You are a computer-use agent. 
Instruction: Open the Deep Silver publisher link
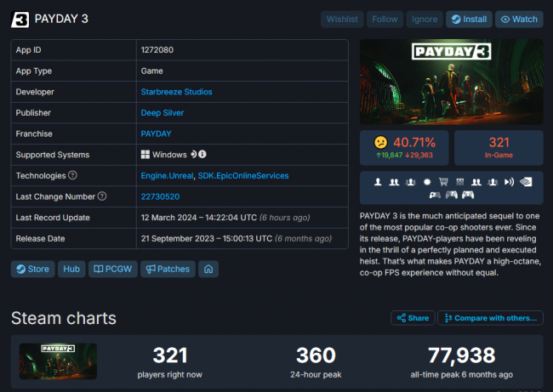162,113
